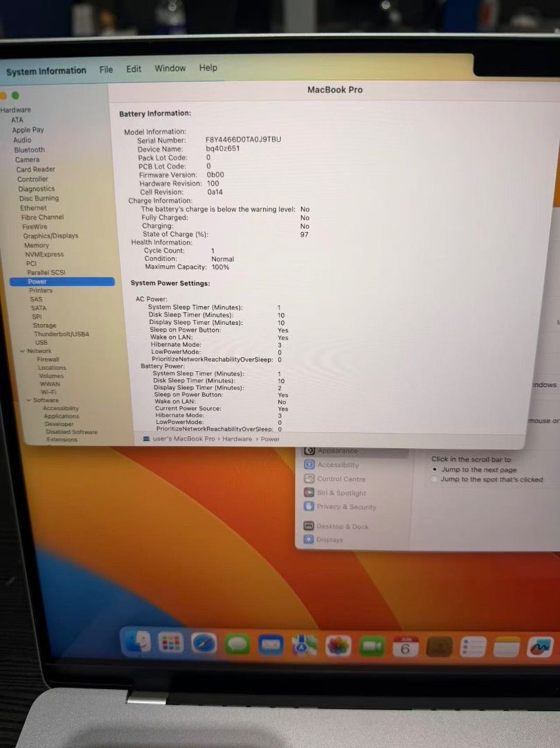Select Wi-Fi under Network
The width and height of the screenshot is (560, 748).
point(48,392)
